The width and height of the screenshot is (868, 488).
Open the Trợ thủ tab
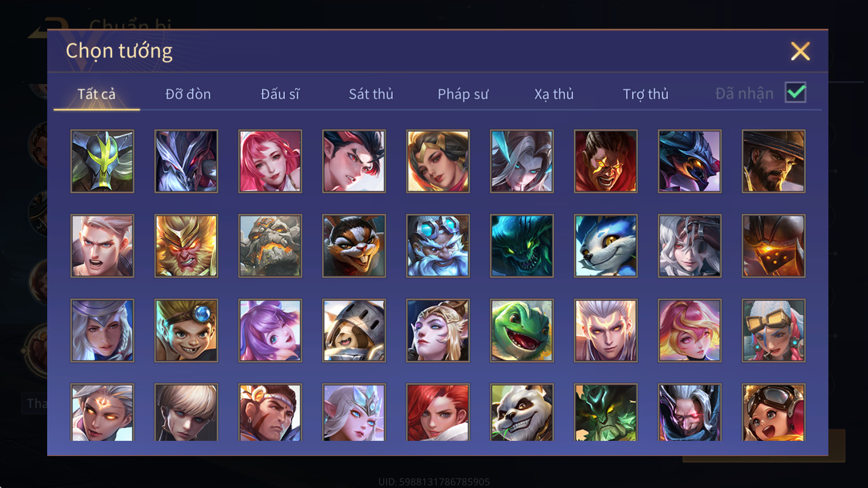click(x=646, y=94)
